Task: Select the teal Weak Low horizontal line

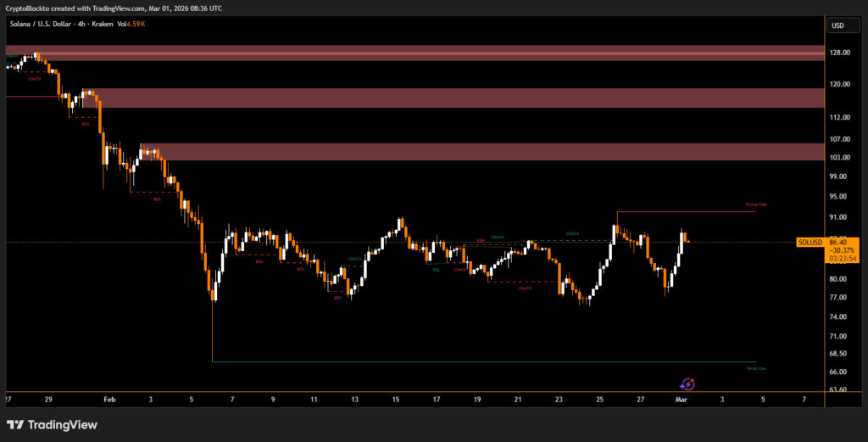Action: (x=483, y=362)
